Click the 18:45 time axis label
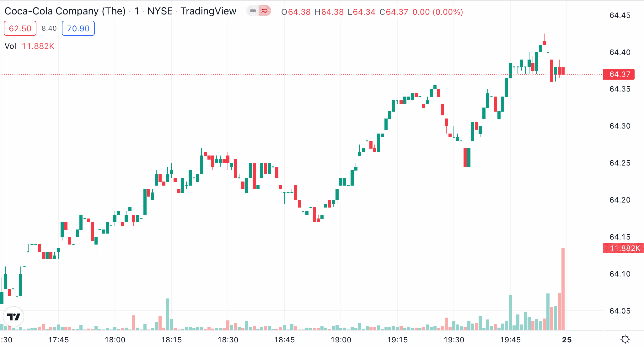The height and width of the screenshot is (348, 644). pyautogui.click(x=285, y=340)
